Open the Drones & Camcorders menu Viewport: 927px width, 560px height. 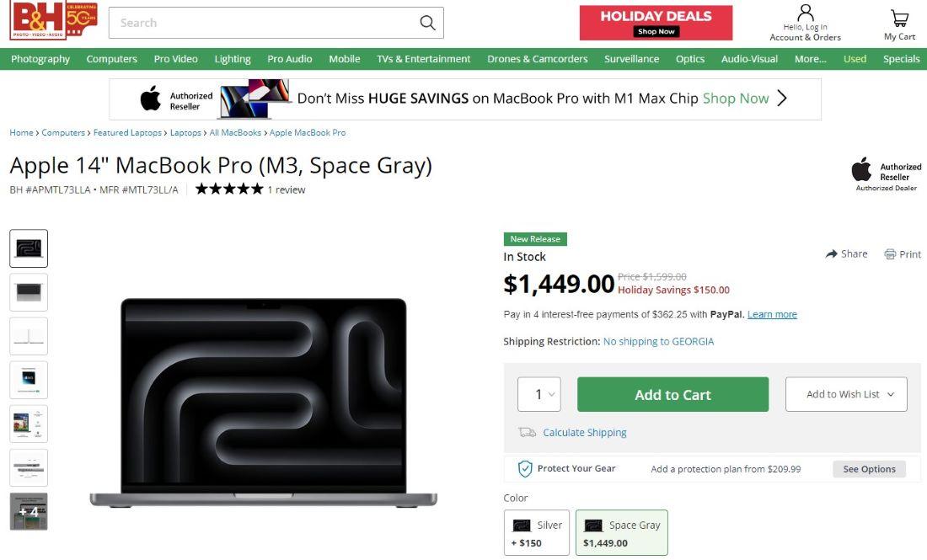point(538,59)
